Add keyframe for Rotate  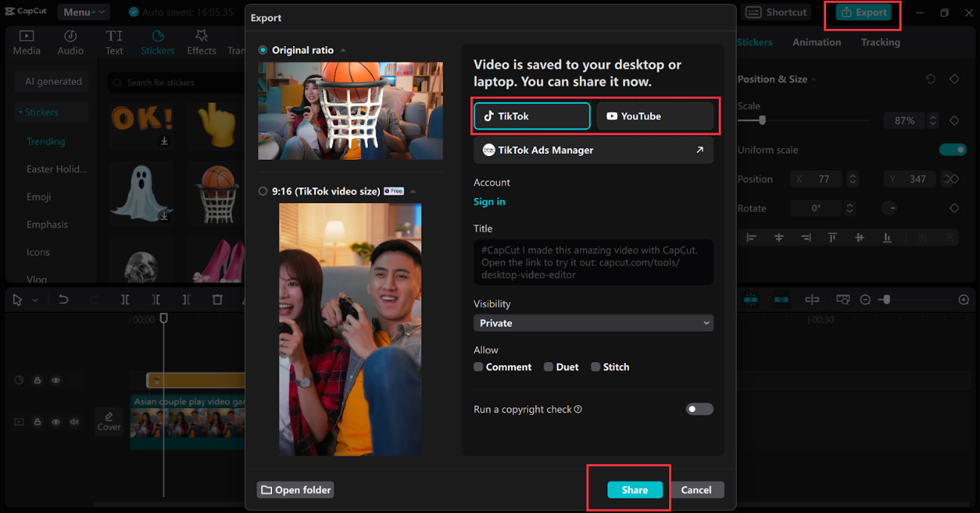coord(954,208)
